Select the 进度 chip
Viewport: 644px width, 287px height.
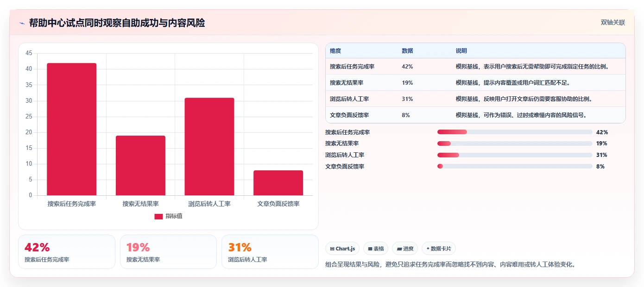point(405,249)
